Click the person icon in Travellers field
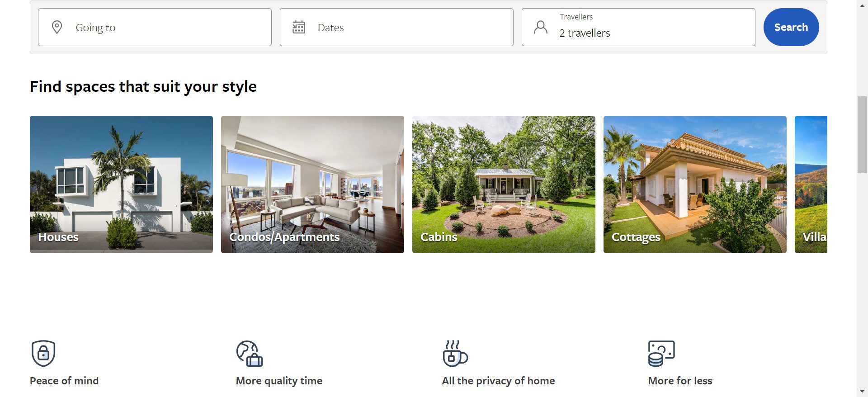The height and width of the screenshot is (397, 868). [x=541, y=27]
